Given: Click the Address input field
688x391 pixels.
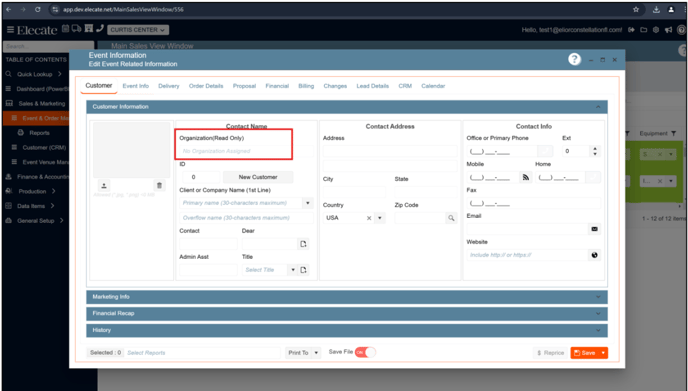Looking at the screenshot, I should pos(390,151).
